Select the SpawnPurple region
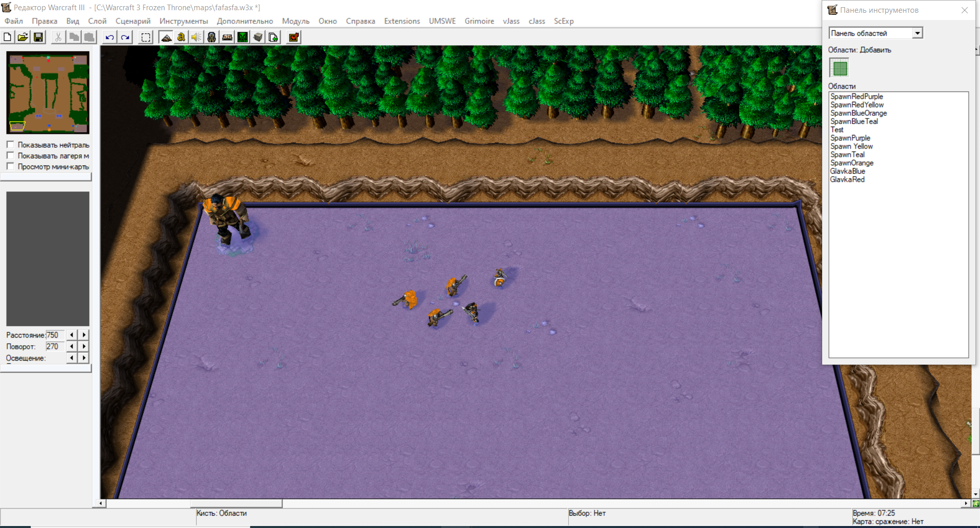Screen dimensions: 980x528 (x=850, y=138)
